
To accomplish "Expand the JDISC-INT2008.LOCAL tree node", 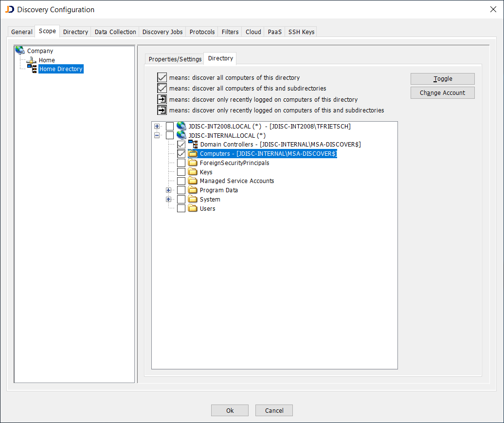I will pyautogui.click(x=157, y=126).
